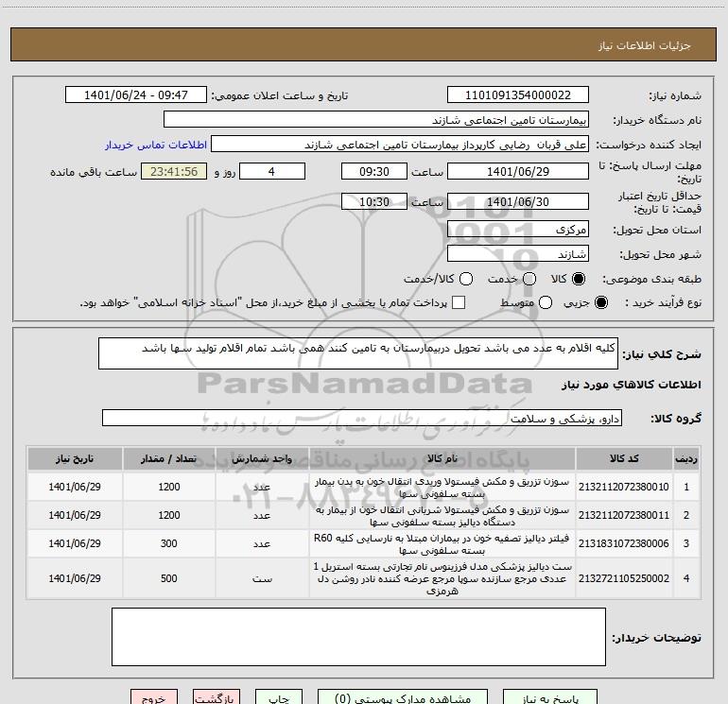
Task: Click the remaining time 23:41:56 field
Action: point(174,171)
